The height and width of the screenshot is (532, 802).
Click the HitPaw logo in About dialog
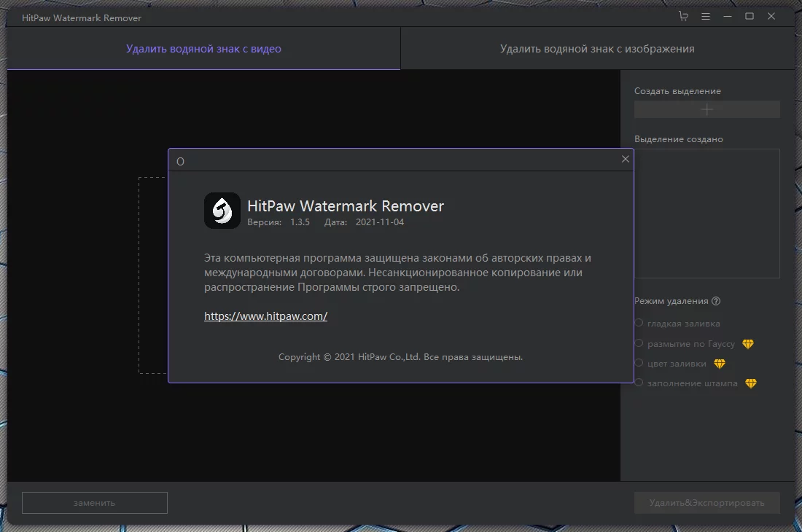222,211
